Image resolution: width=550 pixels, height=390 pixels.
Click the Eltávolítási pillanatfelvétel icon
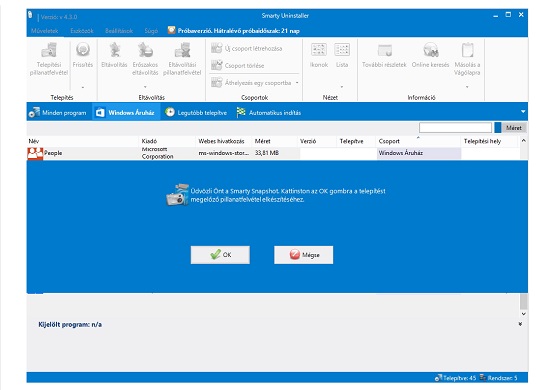[x=182, y=50]
